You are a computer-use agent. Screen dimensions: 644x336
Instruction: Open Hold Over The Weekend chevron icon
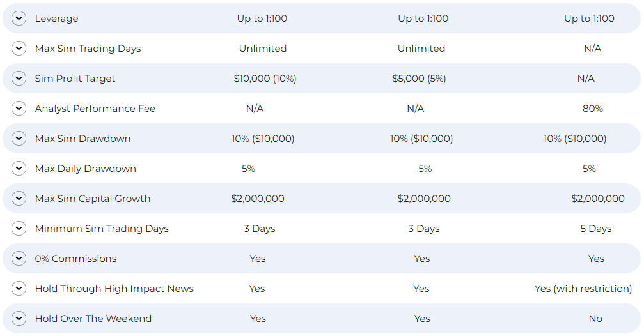tap(19, 318)
